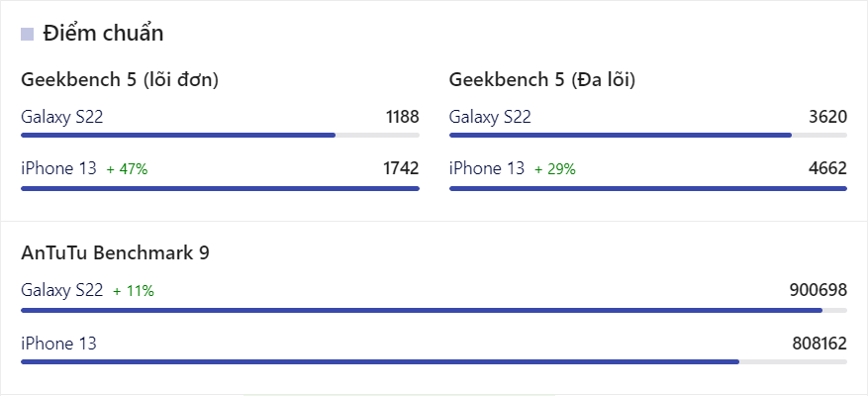The image size is (868, 396).
Task: Click the 900698 AnTuTu score
Action: click(x=819, y=290)
